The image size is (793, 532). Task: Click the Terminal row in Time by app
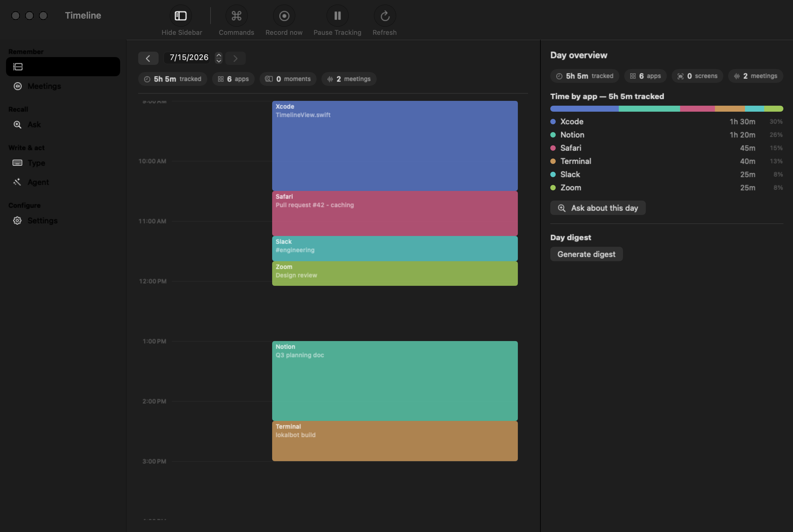667,161
